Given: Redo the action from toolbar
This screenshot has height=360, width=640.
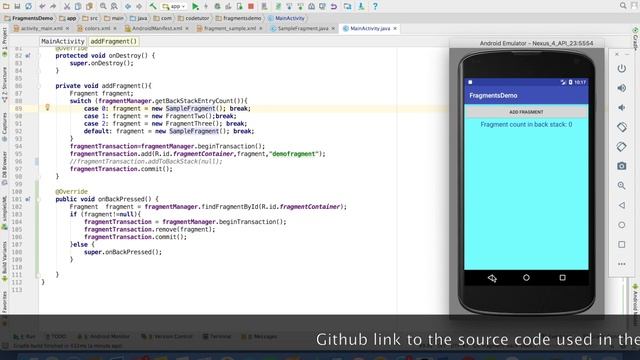Looking at the screenshot, I should pos(53,6).
